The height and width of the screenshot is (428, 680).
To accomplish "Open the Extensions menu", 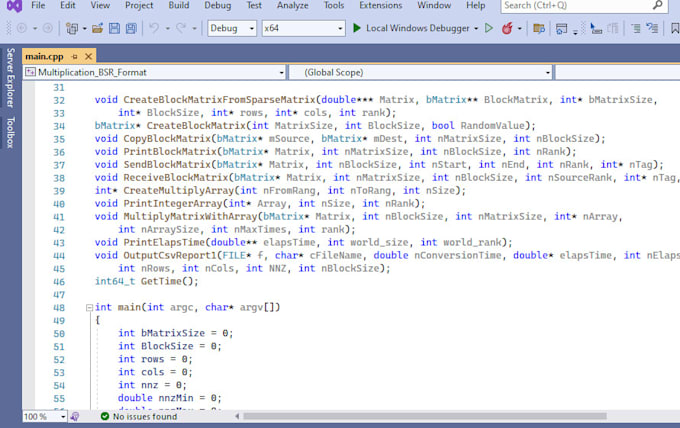I will pyautogui.click(x=380, y=5).
